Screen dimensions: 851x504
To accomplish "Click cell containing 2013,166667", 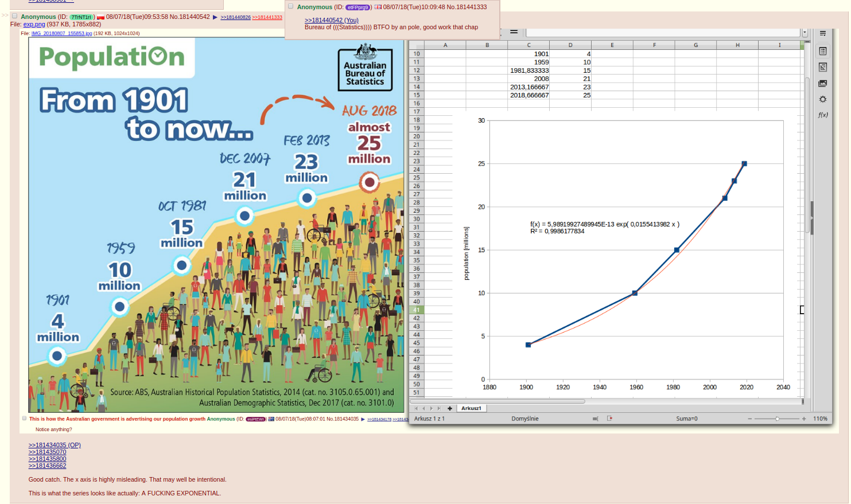I will 529,87.
